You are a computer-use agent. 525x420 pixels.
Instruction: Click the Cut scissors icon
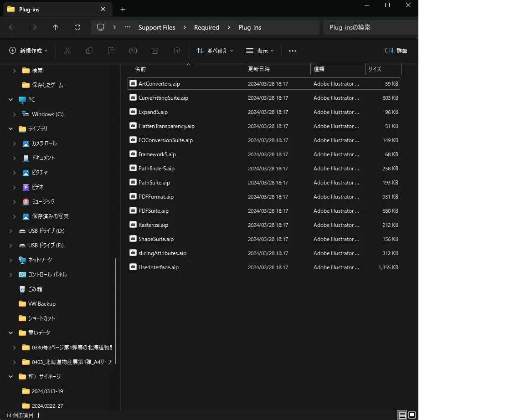pos(67,51)
